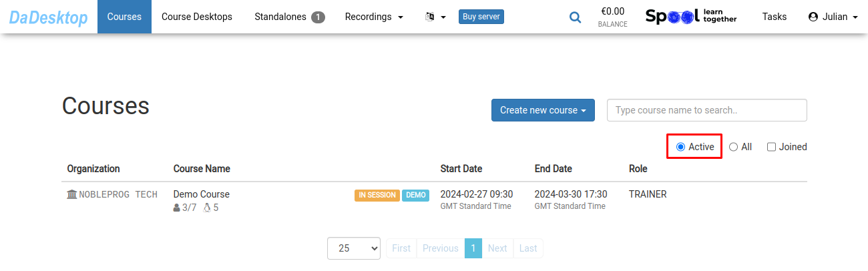The image size is (868, 271).
Task: Click the Next pagination button
Action: (x=497, y=248)
